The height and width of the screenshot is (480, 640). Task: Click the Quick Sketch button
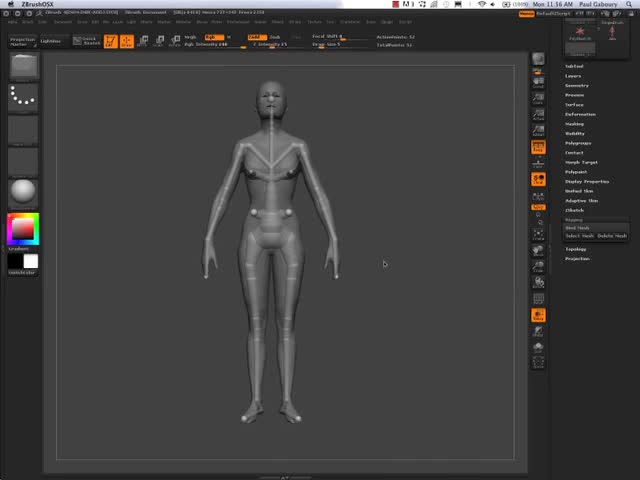point(87,41)
